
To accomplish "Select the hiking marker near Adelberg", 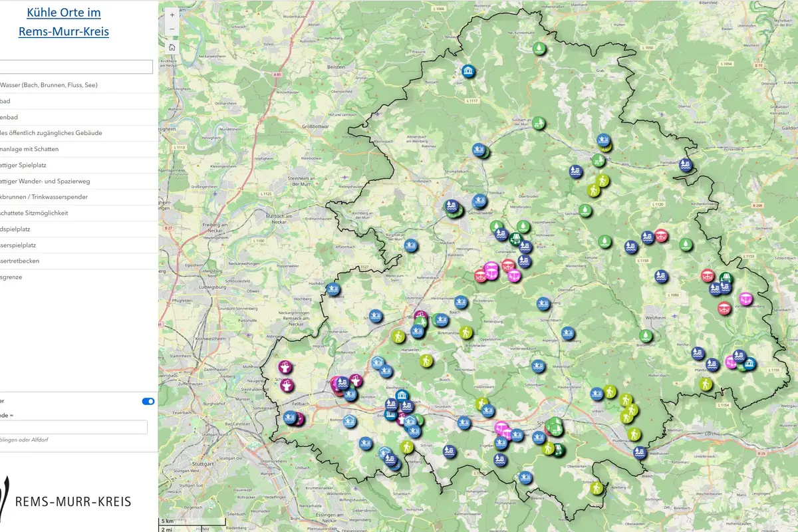I will [597, 488].
